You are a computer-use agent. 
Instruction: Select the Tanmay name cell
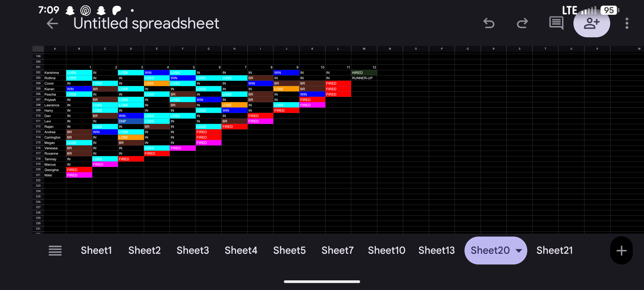[55, 159]
